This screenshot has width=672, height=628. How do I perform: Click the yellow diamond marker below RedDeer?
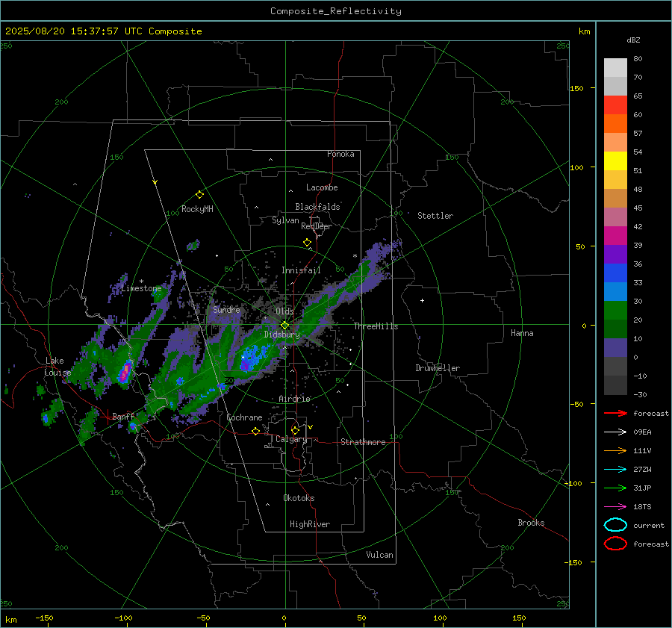tap(307, 243)
